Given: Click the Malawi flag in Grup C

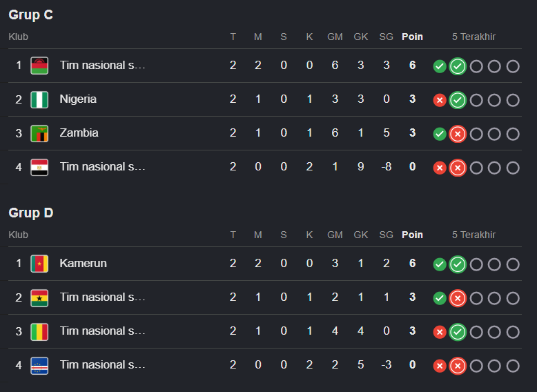Looking at the screenshot, I should tap(39, 66).
